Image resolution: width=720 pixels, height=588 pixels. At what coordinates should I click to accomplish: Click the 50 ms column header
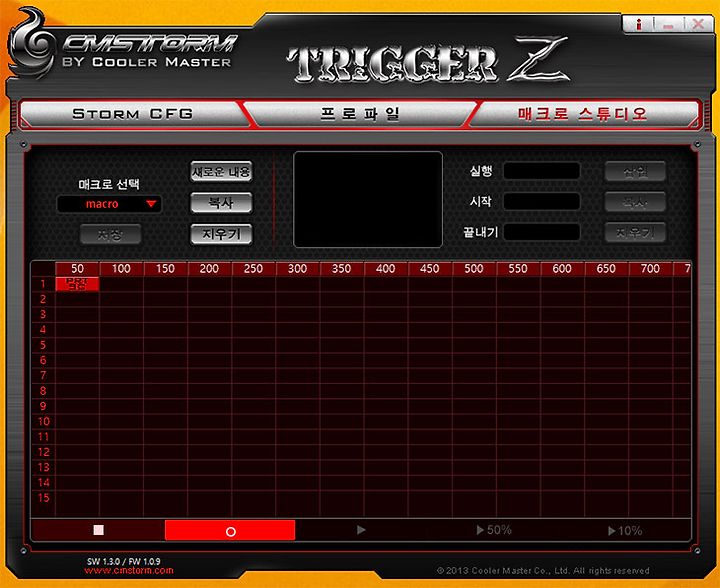pos(77,269)
